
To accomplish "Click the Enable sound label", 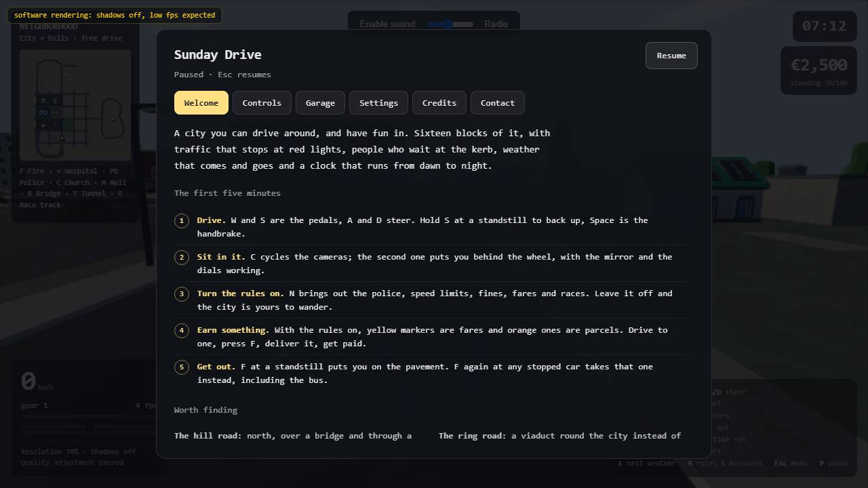I will click(387, 24).
